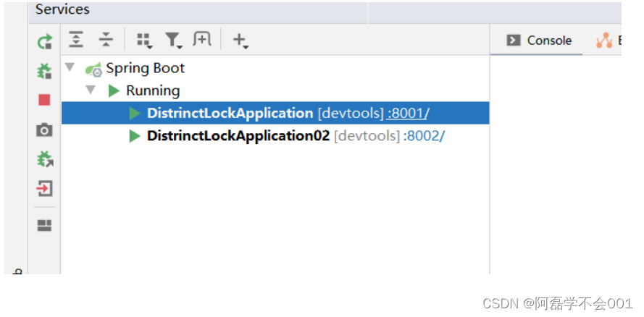This screenshot has height=317, width=644.
Task: Click run icon of DistrinctLockApplication02
Action: 135,136
